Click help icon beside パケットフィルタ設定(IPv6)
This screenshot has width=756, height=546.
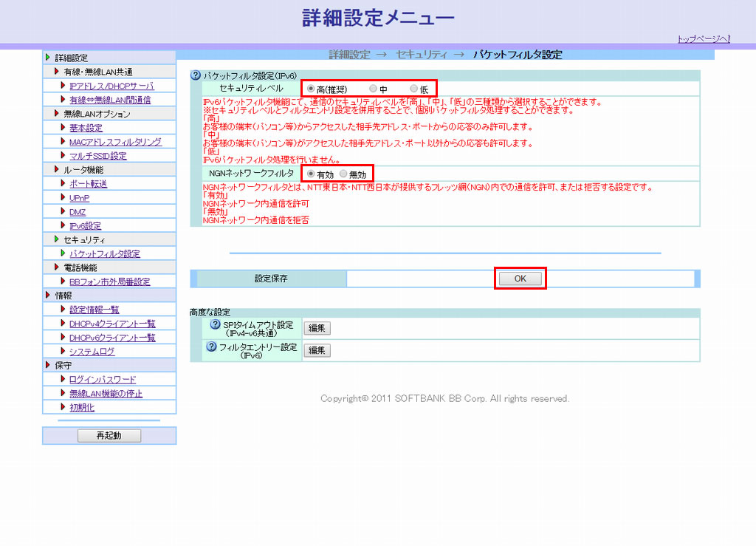(x=196, y=75)
